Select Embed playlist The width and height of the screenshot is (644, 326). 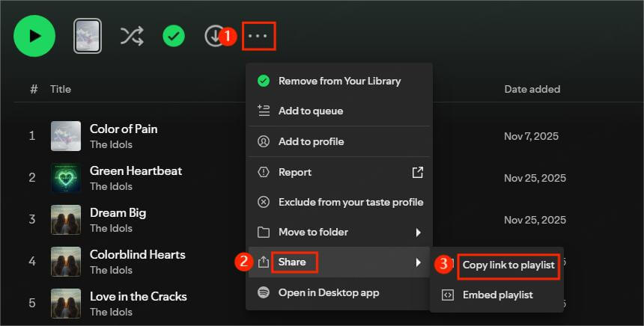coord(497,295)
